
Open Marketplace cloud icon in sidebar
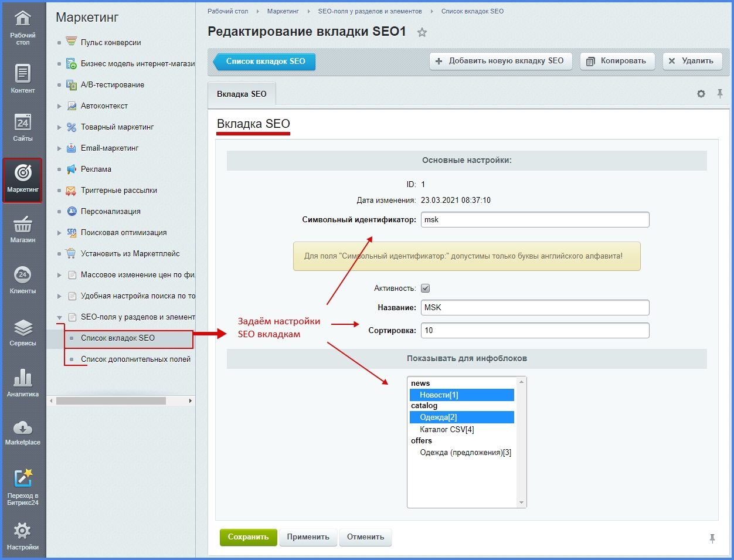[x=23, y=432]
